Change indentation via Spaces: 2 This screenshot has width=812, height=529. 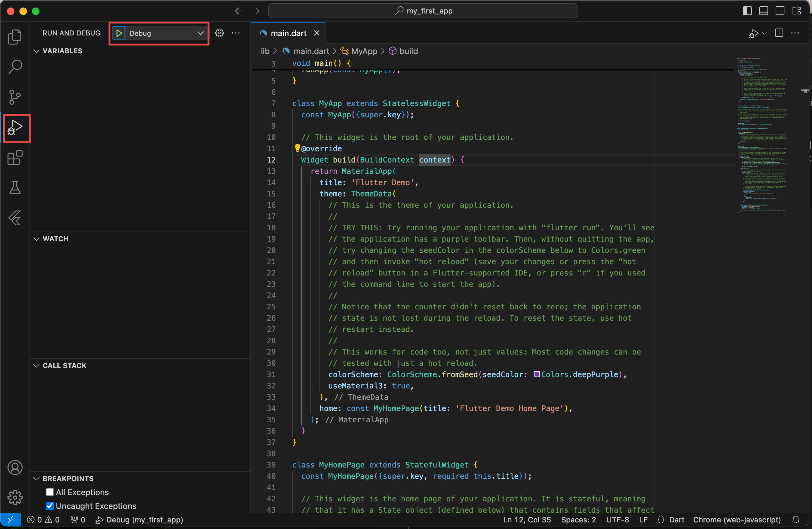[578, 520]
